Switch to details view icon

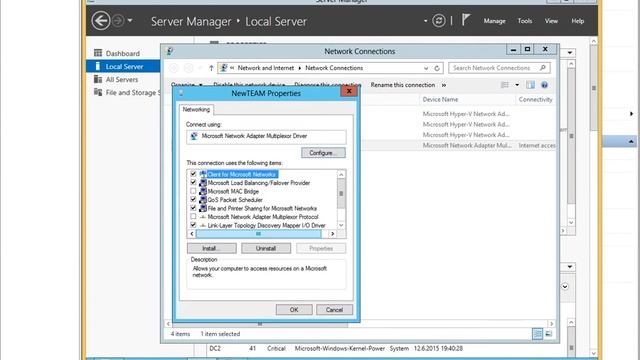click(537, 334)
